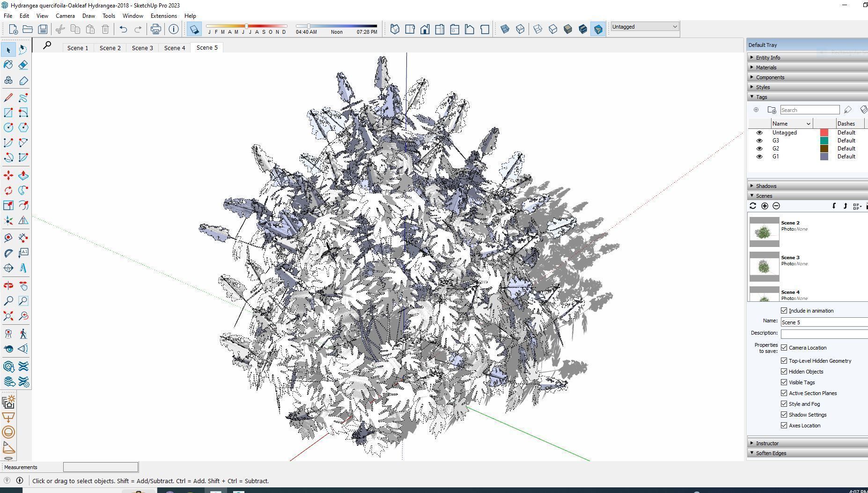Open the Camera menu
868x493 pixels.
[65, 16]
